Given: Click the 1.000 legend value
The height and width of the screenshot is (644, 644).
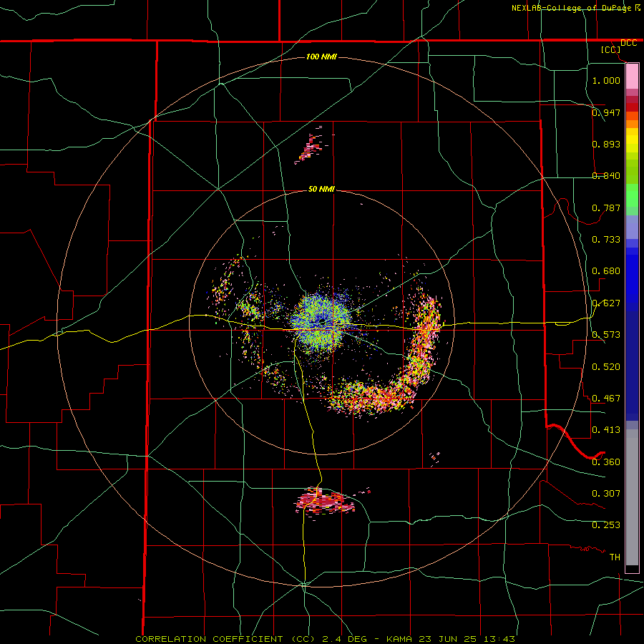Looking at the screenshot, I should point(606,80).
